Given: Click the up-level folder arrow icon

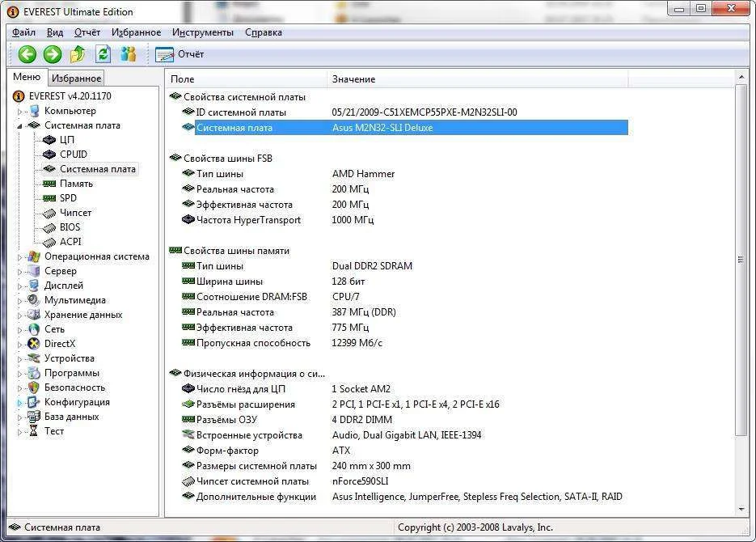Looking at the screenshot, I should 78,54.
